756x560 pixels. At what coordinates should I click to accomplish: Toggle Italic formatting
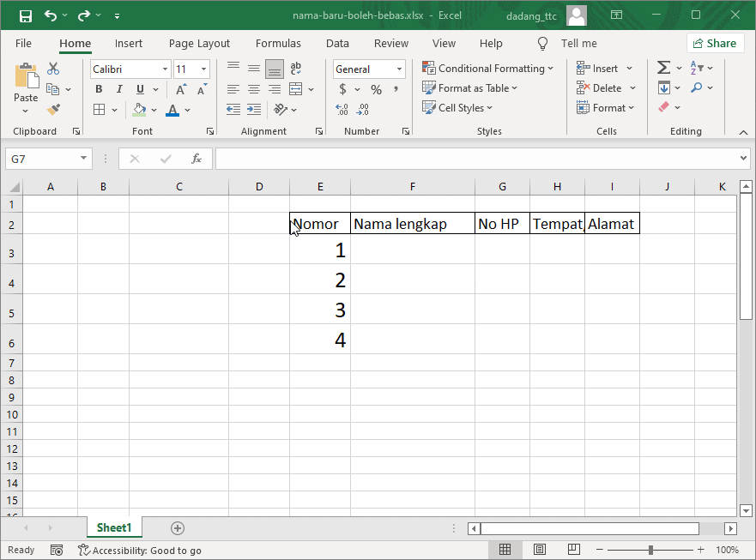click(x=119, y=89)
